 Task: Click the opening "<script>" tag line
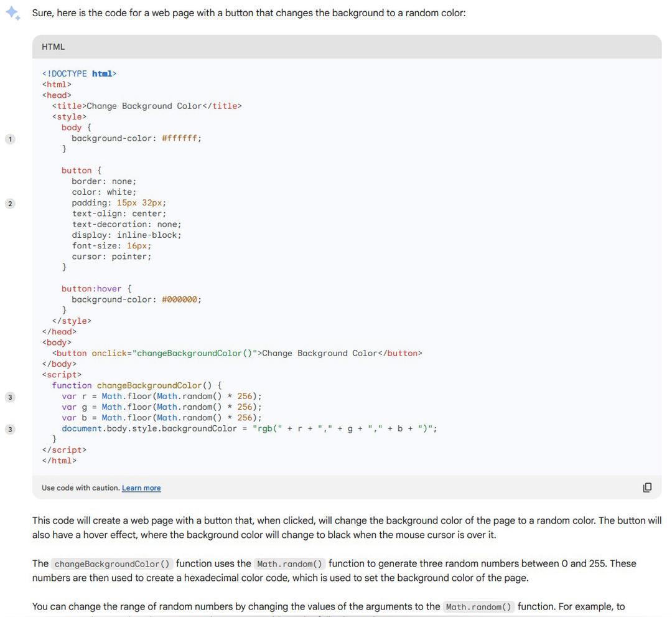62,375
